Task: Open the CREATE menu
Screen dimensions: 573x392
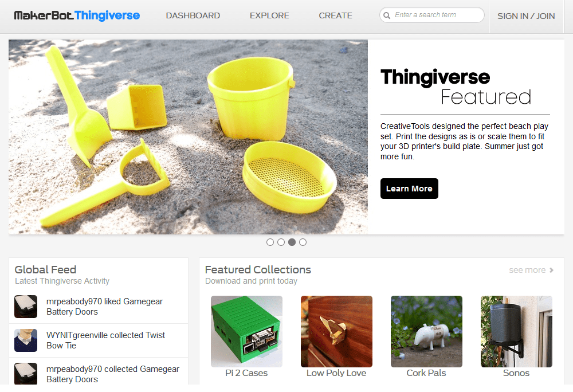Action: click(x=335, y=15)
